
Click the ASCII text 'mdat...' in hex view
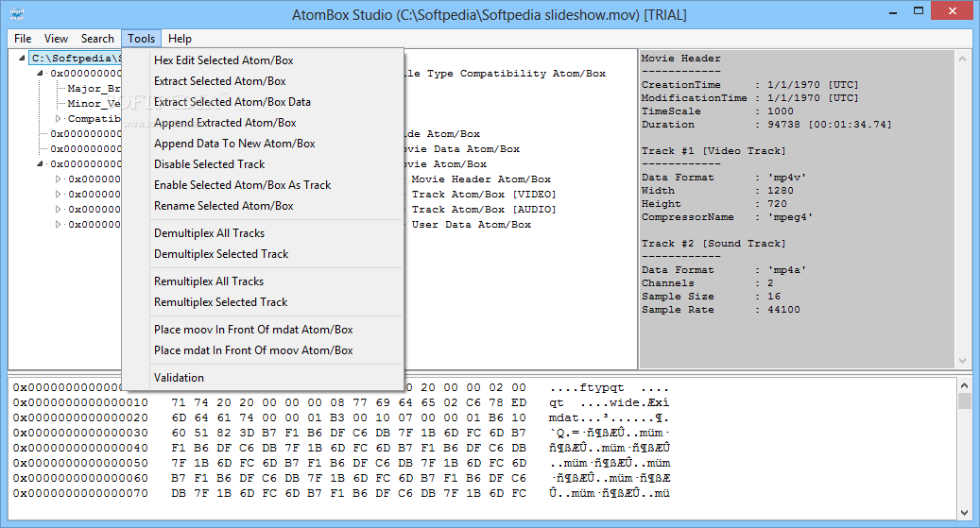click(610, 418)
